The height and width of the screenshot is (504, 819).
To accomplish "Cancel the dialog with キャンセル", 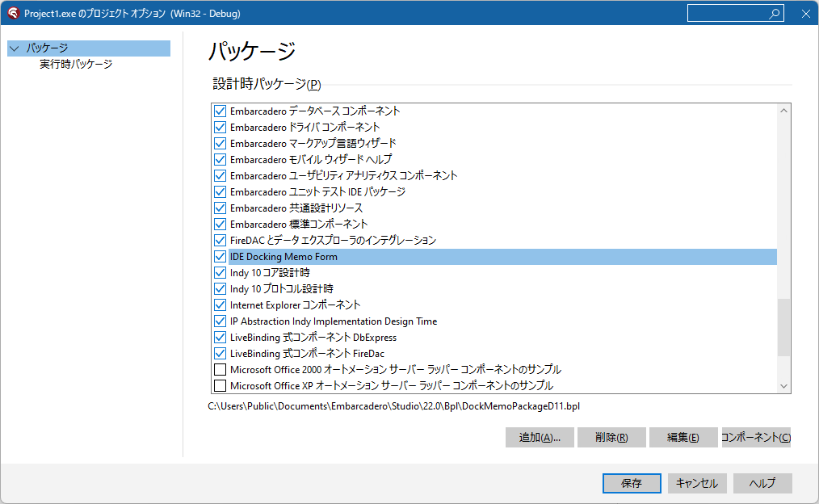I will [x=697, y=484].
